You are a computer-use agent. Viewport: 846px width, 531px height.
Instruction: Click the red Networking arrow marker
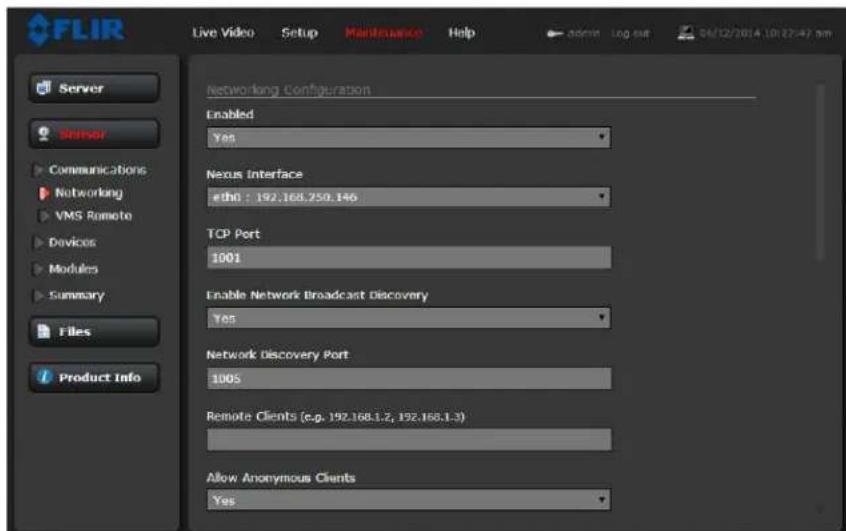[44, 193]
